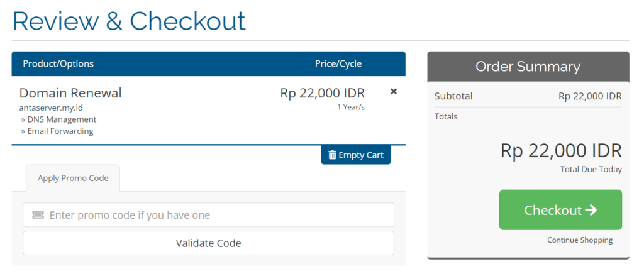
Task: Click the Validate Code button
Action: pyautogui.click(x=208, y=243)
